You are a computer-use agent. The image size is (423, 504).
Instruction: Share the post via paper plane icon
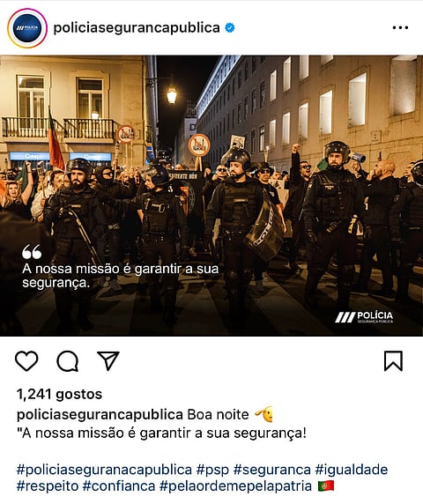click(108, 360)
